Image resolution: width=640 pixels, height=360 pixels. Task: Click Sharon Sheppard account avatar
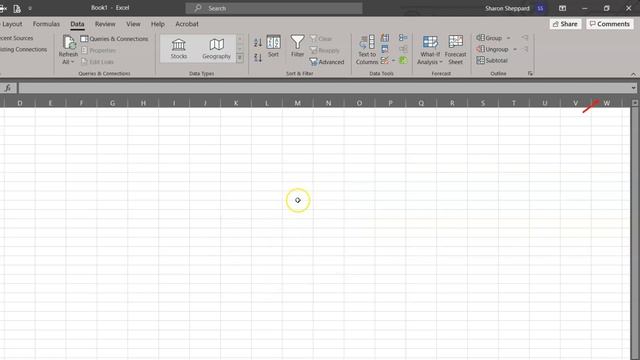[x=540, y=8]
